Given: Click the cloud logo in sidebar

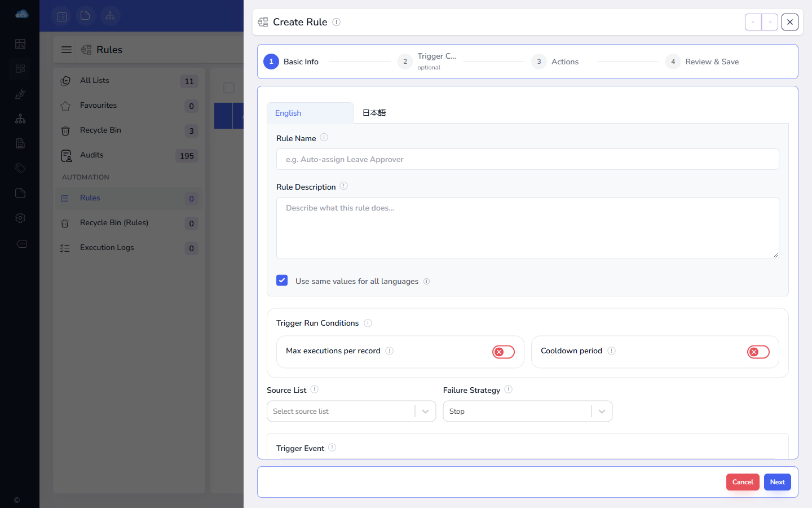Looking at the screenshot, I should pyautogui.click(x=22, y=14).
